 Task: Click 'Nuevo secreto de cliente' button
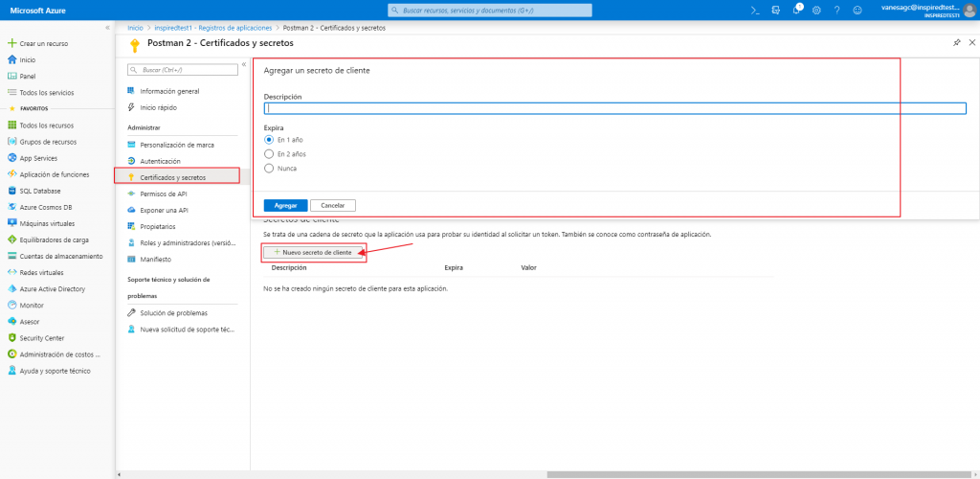point(316,252)
